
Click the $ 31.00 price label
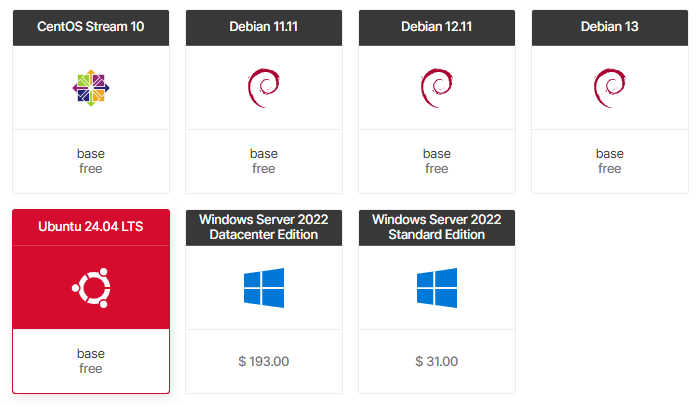436,361
